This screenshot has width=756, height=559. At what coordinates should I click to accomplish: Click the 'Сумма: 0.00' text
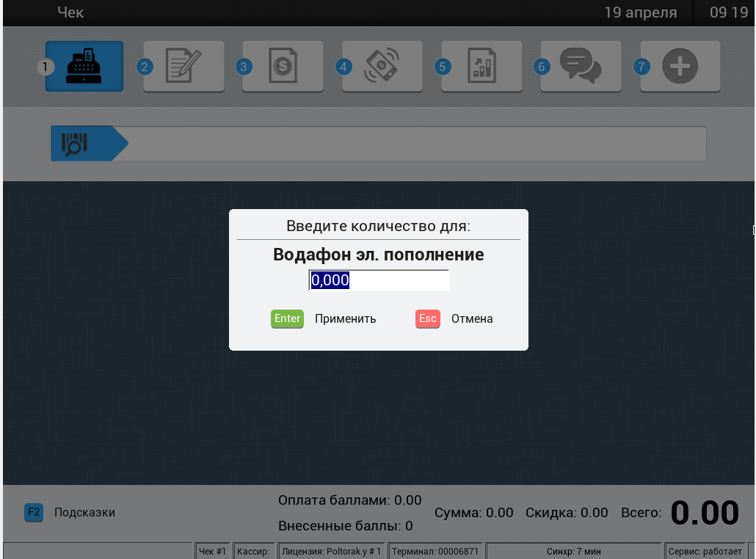pos(474,513)
